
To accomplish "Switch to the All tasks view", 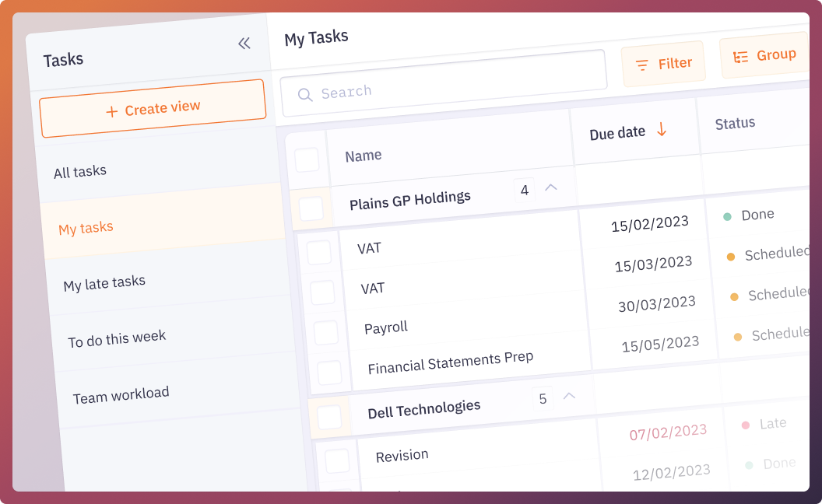I will point(80,171).
